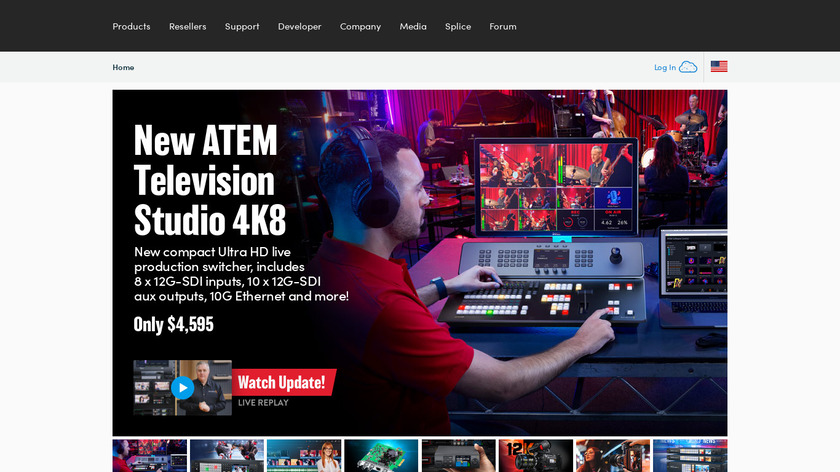Click the Only $4,595 price text
Screen dimensions: 840x472
coord(174,324)
